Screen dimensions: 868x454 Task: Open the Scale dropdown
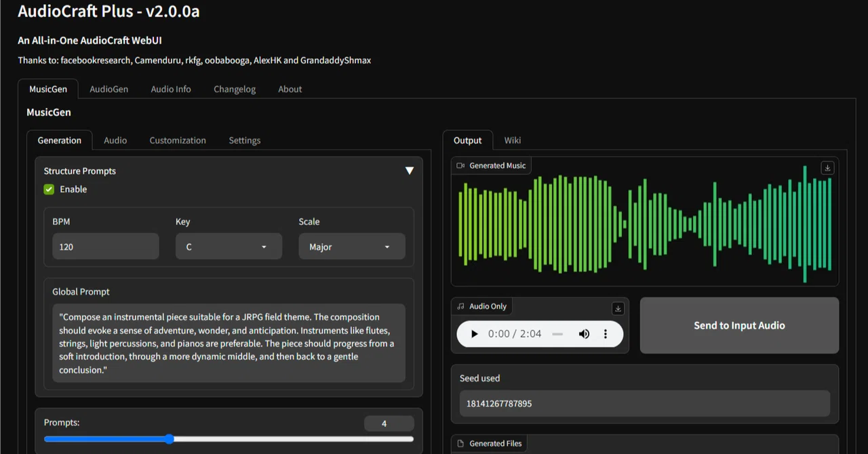(352, 247)
